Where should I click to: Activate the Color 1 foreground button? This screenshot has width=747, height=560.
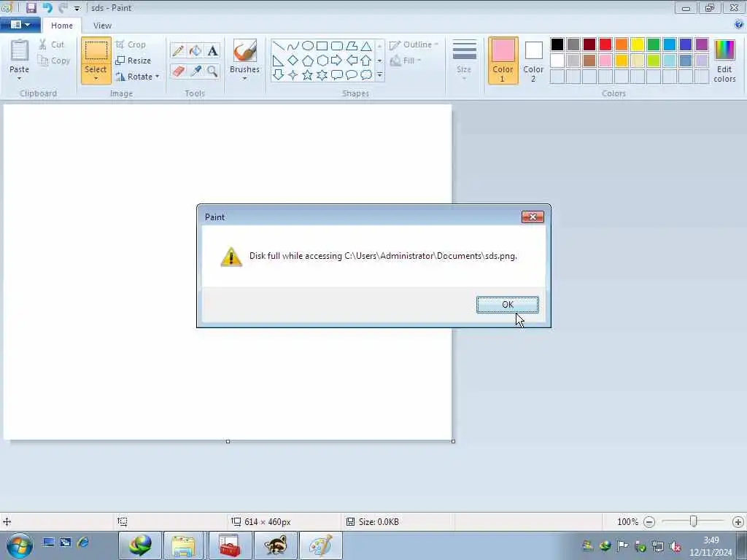coord(503,61)
